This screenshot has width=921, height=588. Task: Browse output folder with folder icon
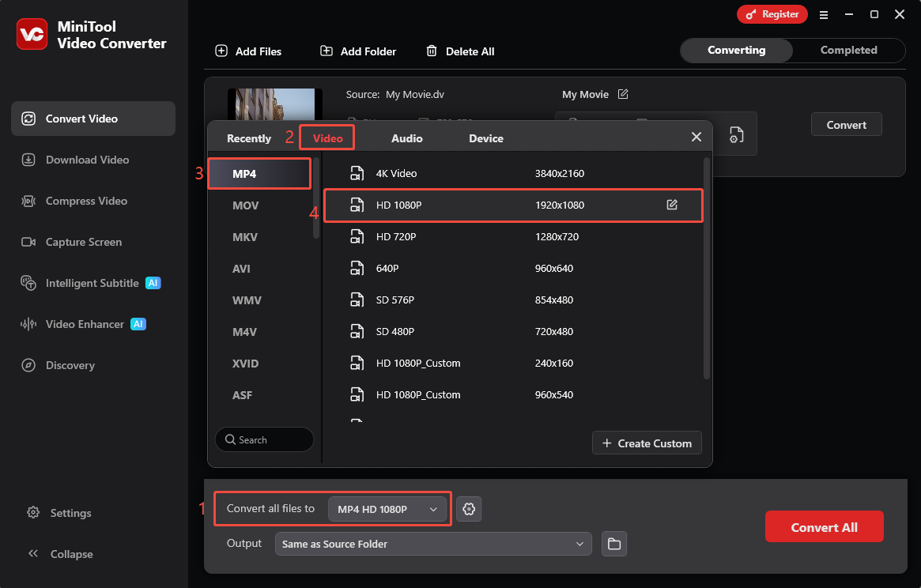tap(613, 544)
